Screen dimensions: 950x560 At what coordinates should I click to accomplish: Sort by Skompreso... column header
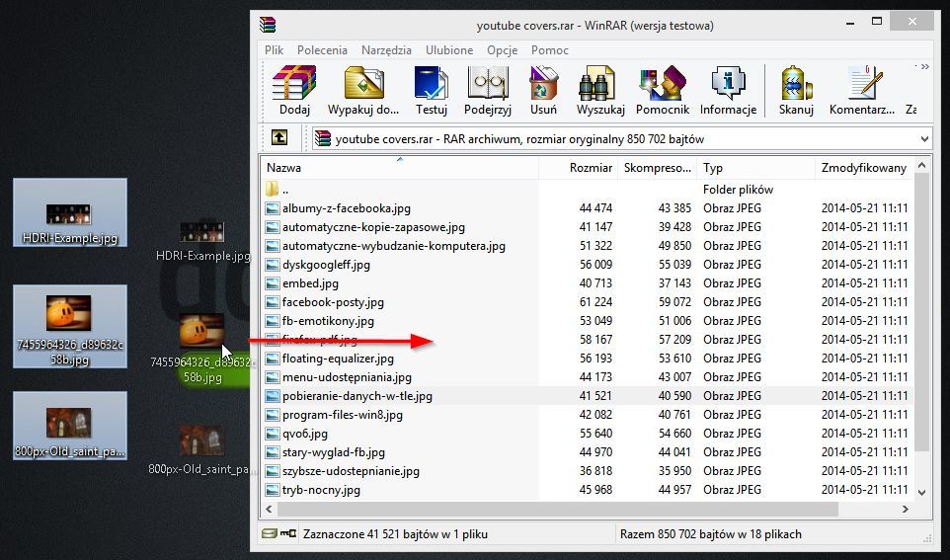click(x=657, y=168)
